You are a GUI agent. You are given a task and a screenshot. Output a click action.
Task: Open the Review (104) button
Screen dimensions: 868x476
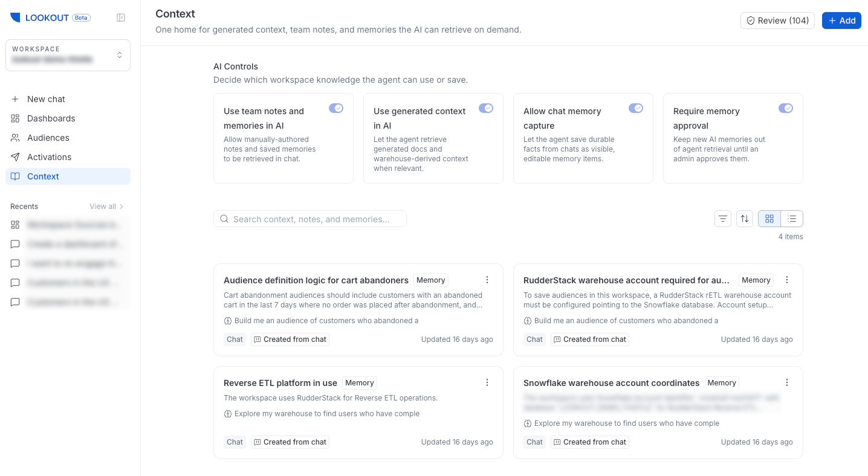[x=777, y=21]
